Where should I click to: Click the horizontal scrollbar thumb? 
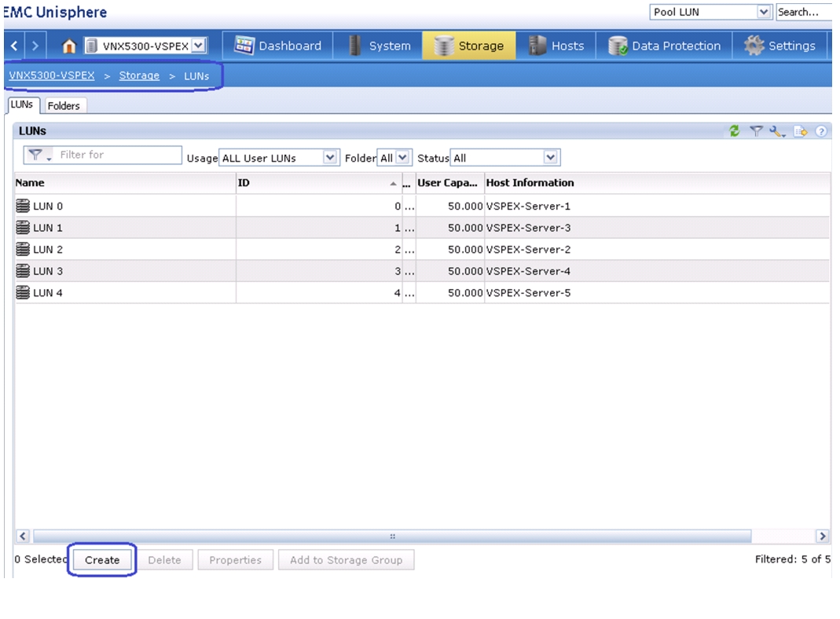pos(392,536)
